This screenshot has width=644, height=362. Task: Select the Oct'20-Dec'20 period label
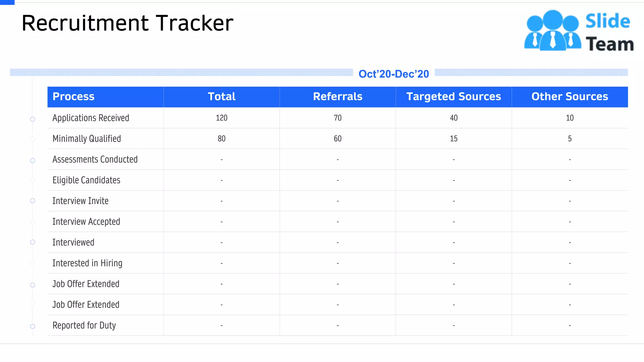tap(394, 74)
